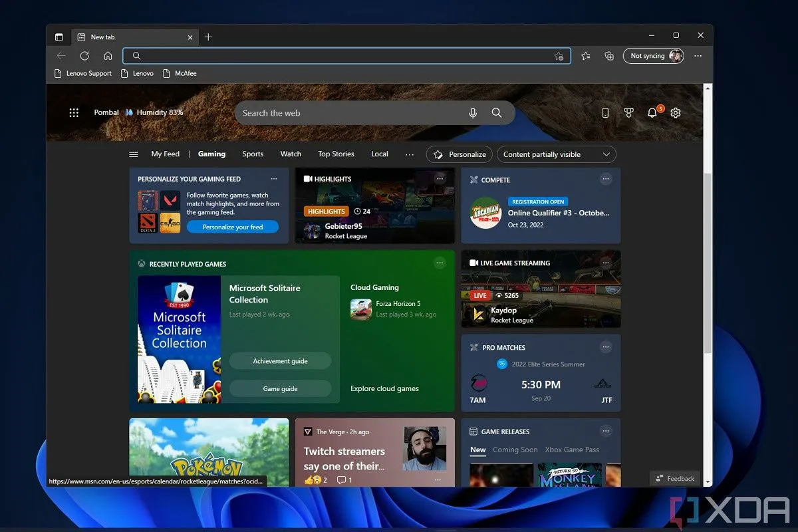Click the page vertical scrollbar
Viewport: 798px width, 532px height.
pyautogui.click(x=708, y=263)
